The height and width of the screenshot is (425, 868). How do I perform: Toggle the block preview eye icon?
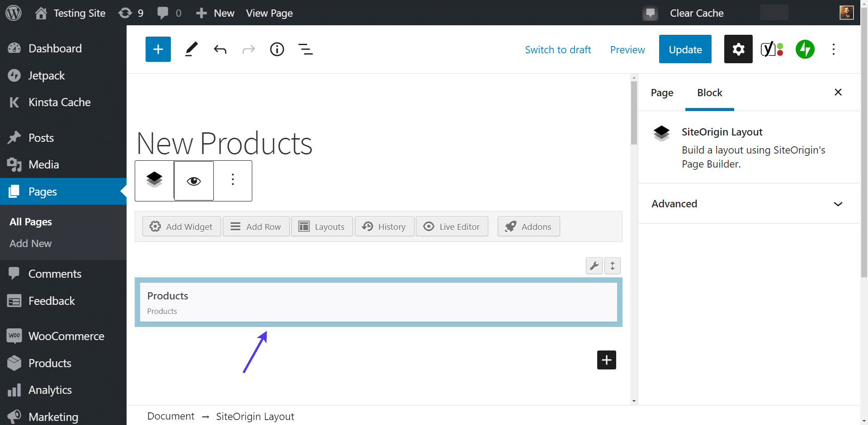tap(194, 181)
